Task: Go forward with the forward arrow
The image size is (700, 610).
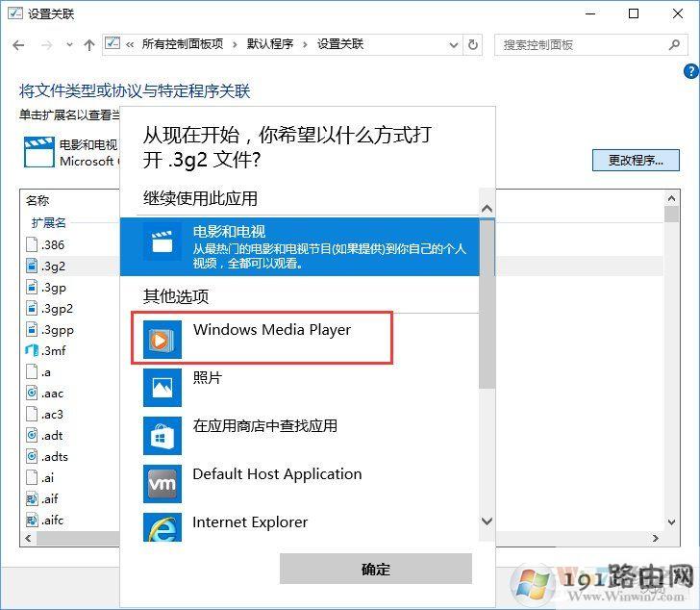Action: click(x=47, y=44)
